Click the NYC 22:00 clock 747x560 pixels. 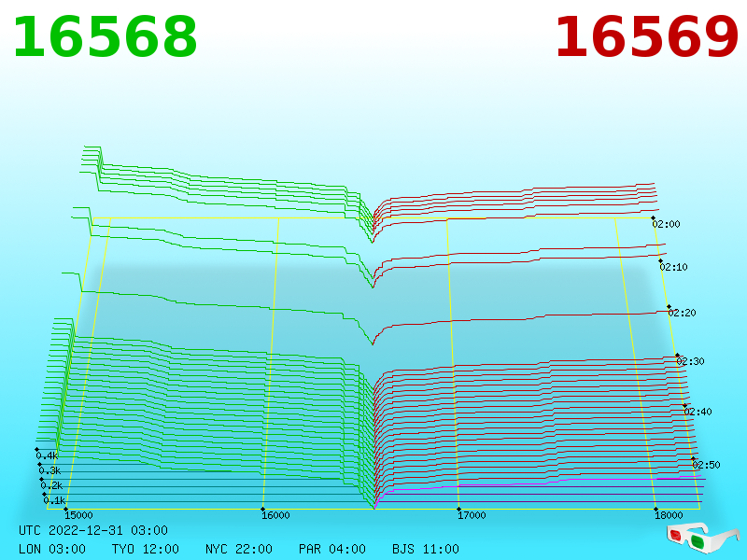tap(239, 549)
